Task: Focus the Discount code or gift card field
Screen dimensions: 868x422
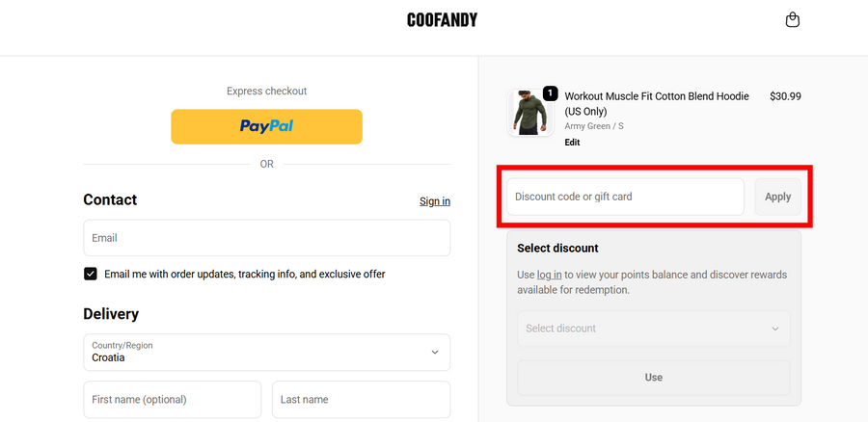Action: pyautogui.click(x=625, y=197)
